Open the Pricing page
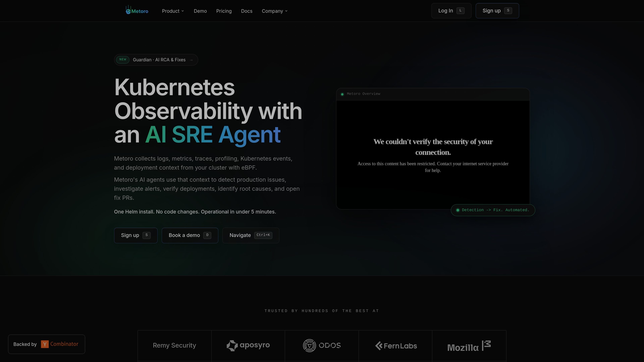Image resolution: width=644 pixels, height=362 pixels. click(224, 11)
